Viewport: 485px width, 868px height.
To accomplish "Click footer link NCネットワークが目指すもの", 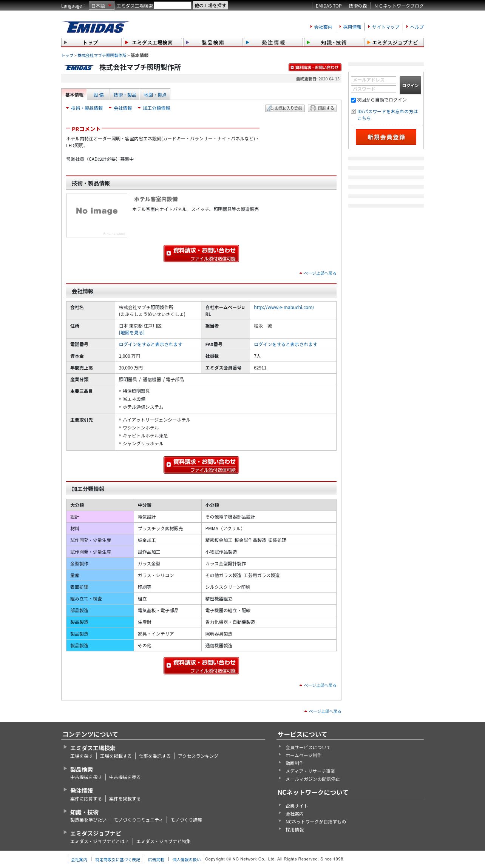I will [x=316, y=822].
